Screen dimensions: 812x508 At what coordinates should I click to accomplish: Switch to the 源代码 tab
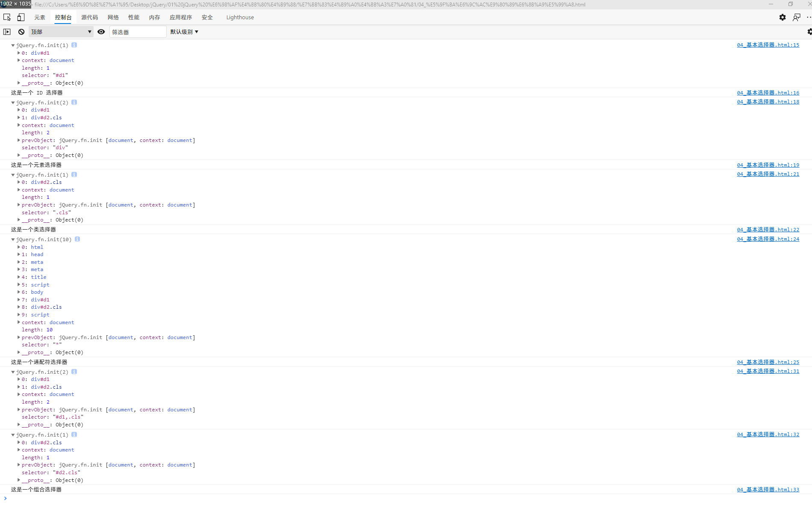pyautogui.click(x=90, y=18)
